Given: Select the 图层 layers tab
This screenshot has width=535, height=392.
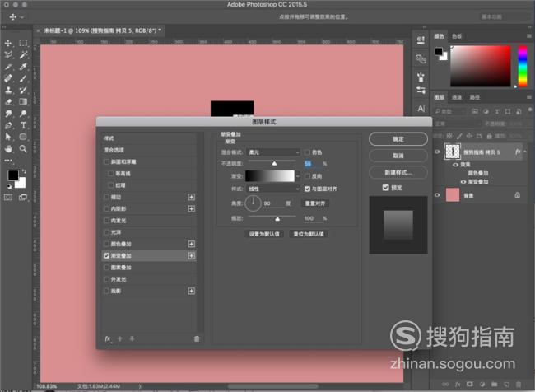Looking at the screenshot, I should tap(440, 97).
